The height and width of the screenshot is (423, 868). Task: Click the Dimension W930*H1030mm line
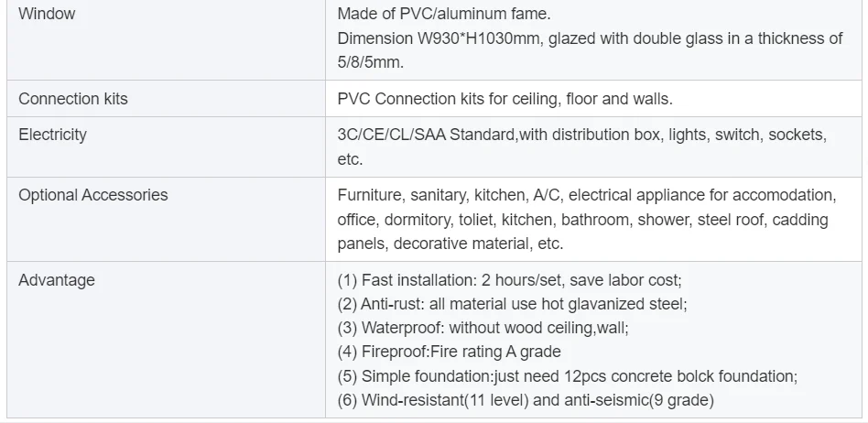point(590,38)
